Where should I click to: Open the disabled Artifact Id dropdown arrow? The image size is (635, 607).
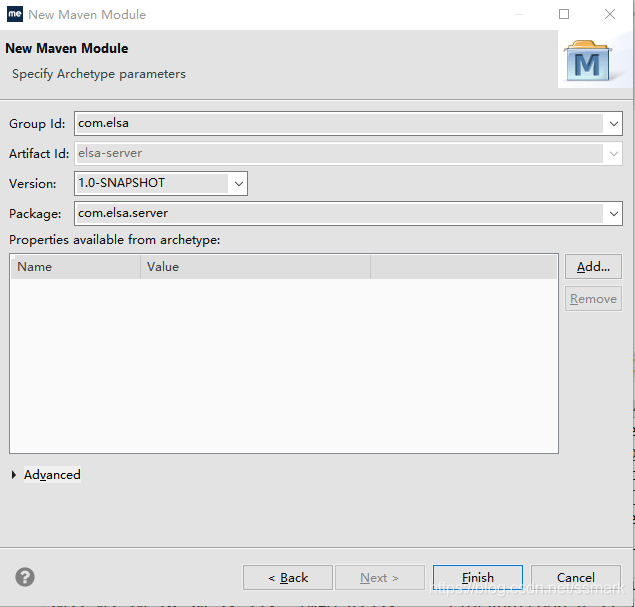click(x=614, y=153)
